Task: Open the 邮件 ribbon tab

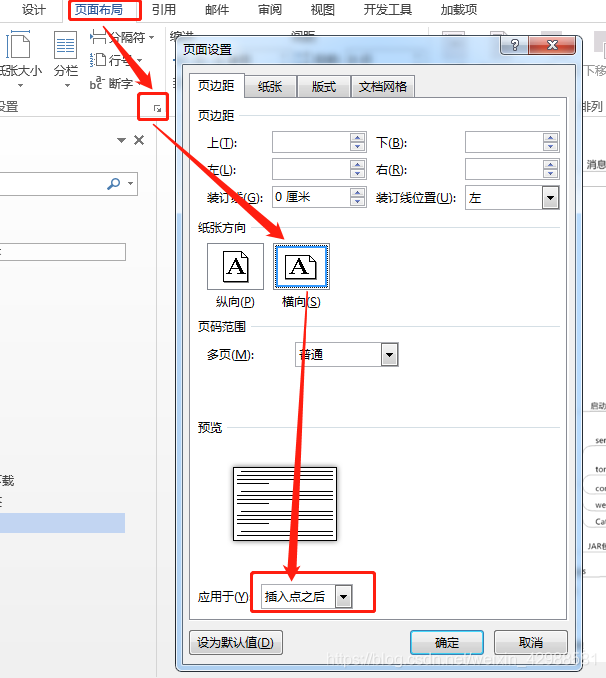Action: coord(217,10)
